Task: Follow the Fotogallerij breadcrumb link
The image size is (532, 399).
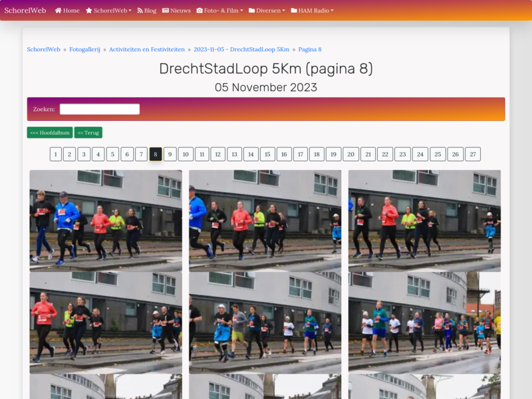Action: [x=85, y=49]
